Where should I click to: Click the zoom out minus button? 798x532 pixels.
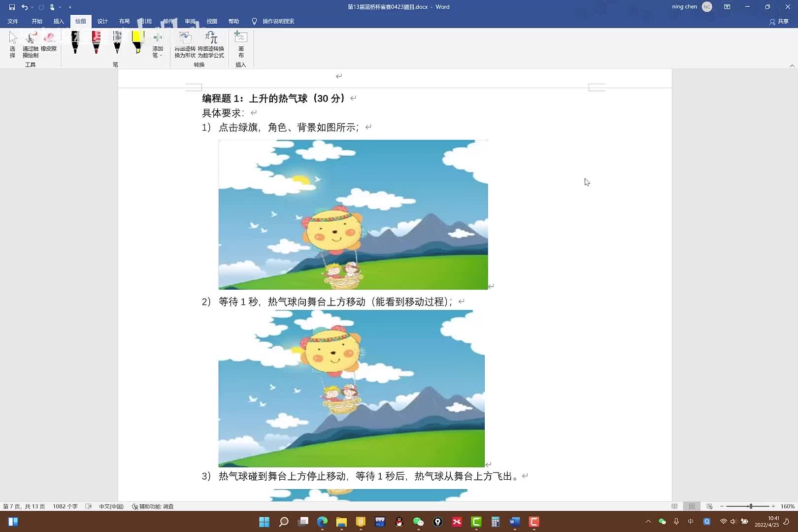[x=722, y=506]
